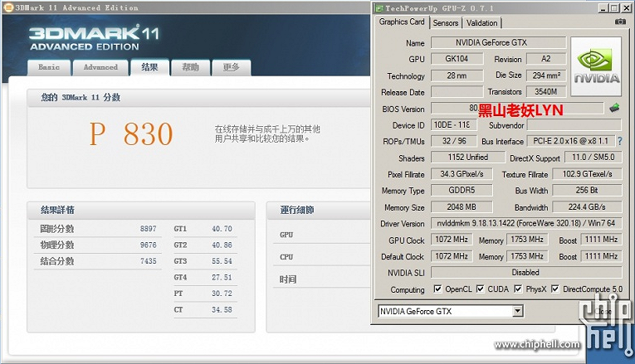Click the 3DMark 11 Advanced Edition logo
The width and height of the screenshot is (635, 364).
[x=93, y=40]
